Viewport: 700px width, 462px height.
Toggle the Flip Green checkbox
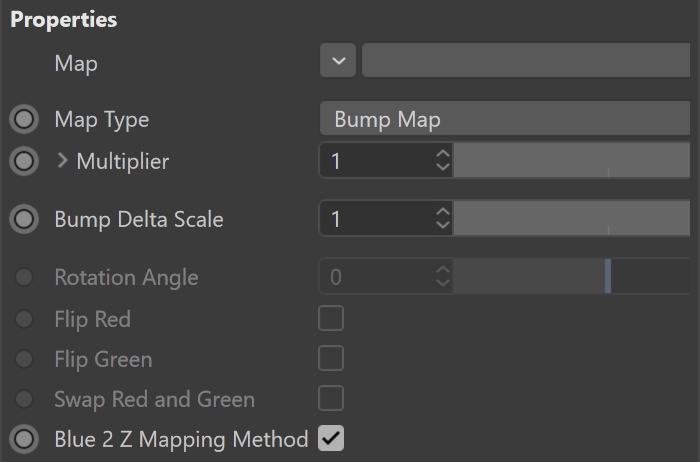(x=331, y=358)
